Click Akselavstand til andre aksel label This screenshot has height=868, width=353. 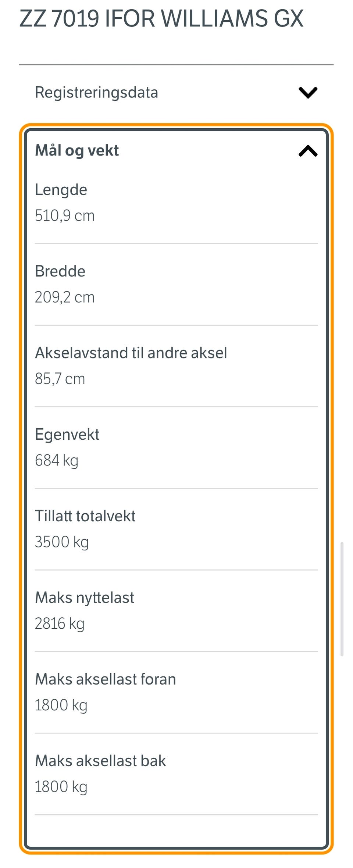click(131, 353)
